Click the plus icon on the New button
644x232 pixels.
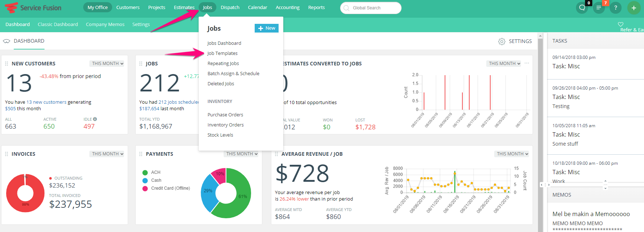coord(260,28)
